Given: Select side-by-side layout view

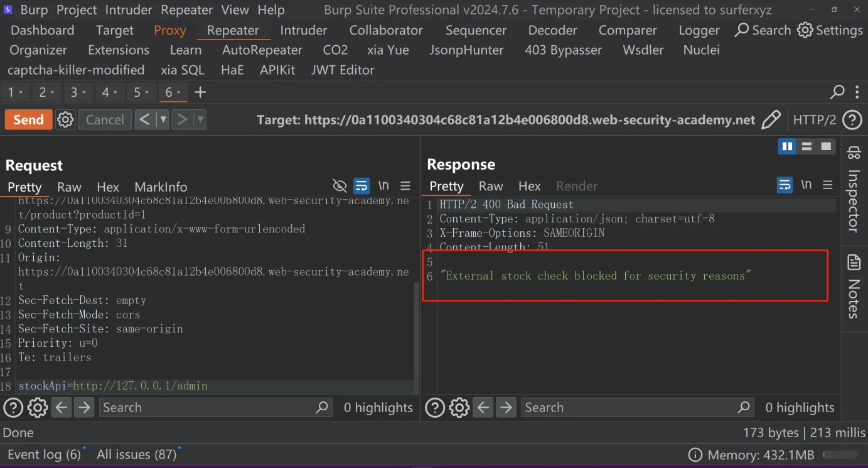Looking at the screenshot, I should (787, 146).
